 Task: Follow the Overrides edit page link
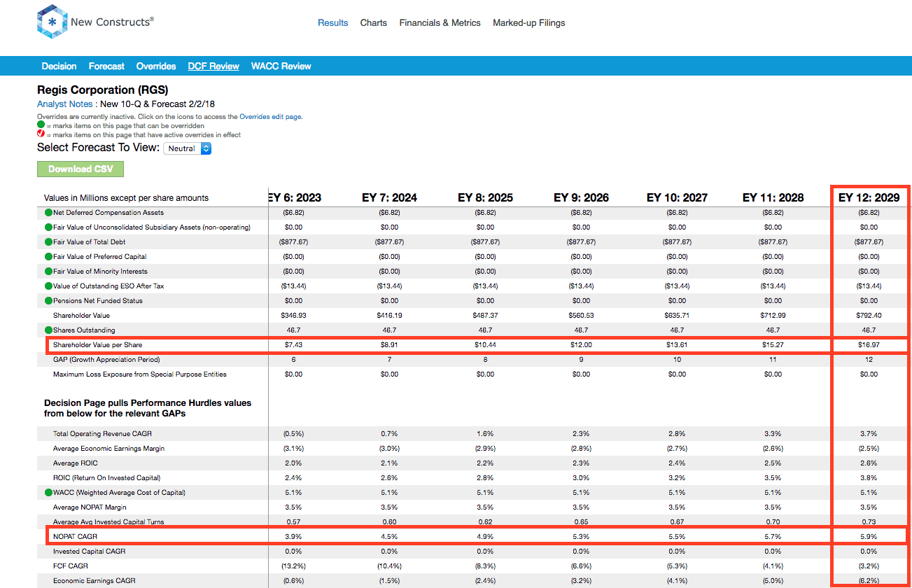270,117
